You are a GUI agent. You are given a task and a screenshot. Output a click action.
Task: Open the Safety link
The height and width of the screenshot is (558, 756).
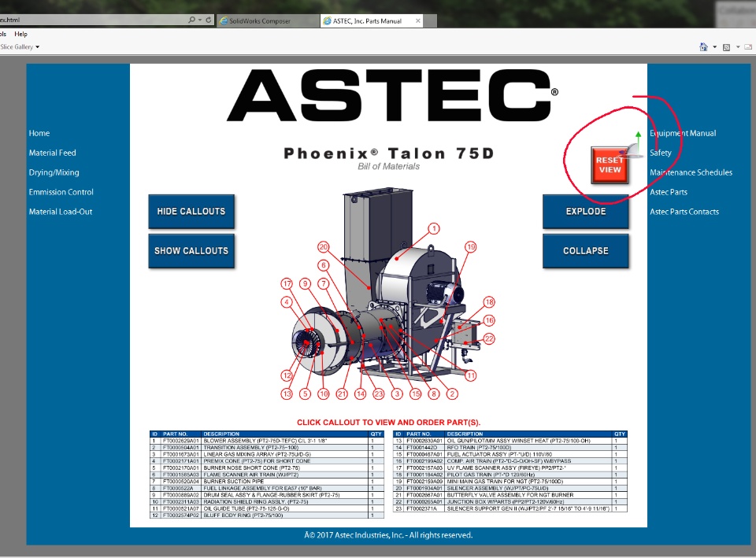pos(661,153)
